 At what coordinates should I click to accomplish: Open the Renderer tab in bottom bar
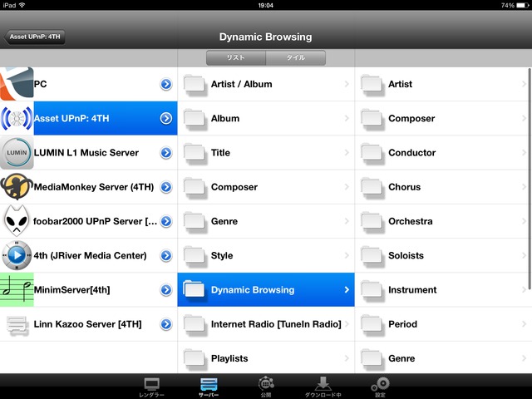(x=151, y=387)
